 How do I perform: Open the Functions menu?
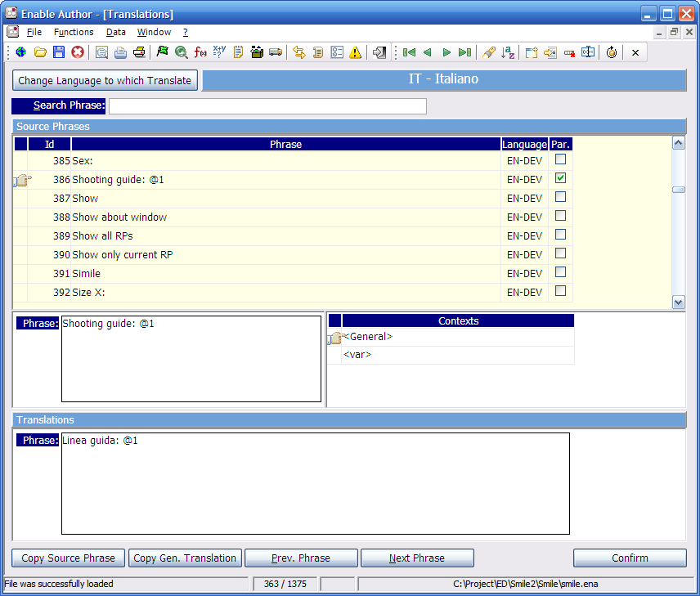click(74, 32)
